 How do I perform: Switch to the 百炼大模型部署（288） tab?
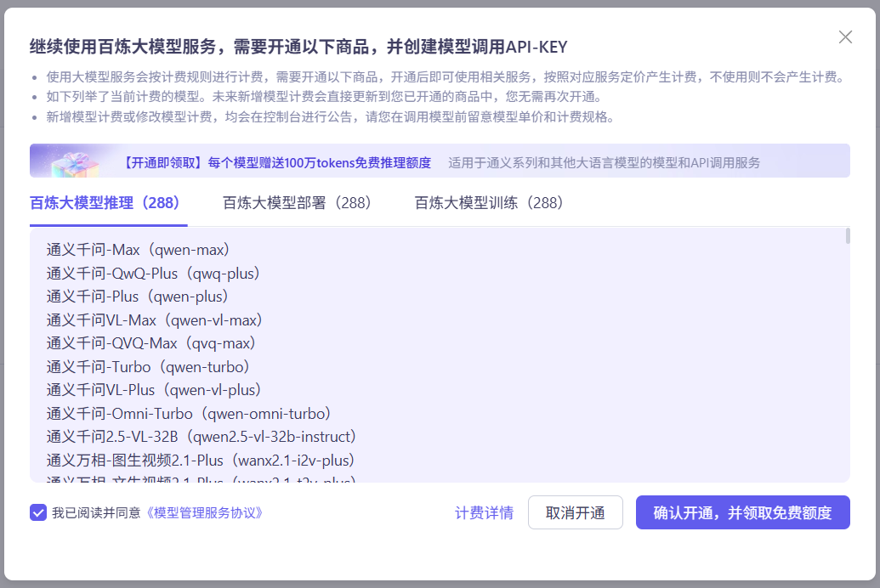coord(298,203)
